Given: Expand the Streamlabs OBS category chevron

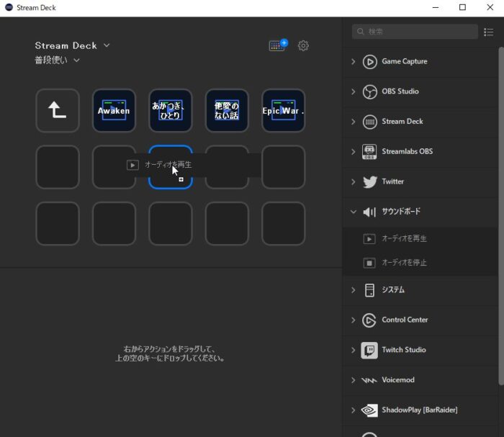Looking at the screenshot, I should pos(354,152).
